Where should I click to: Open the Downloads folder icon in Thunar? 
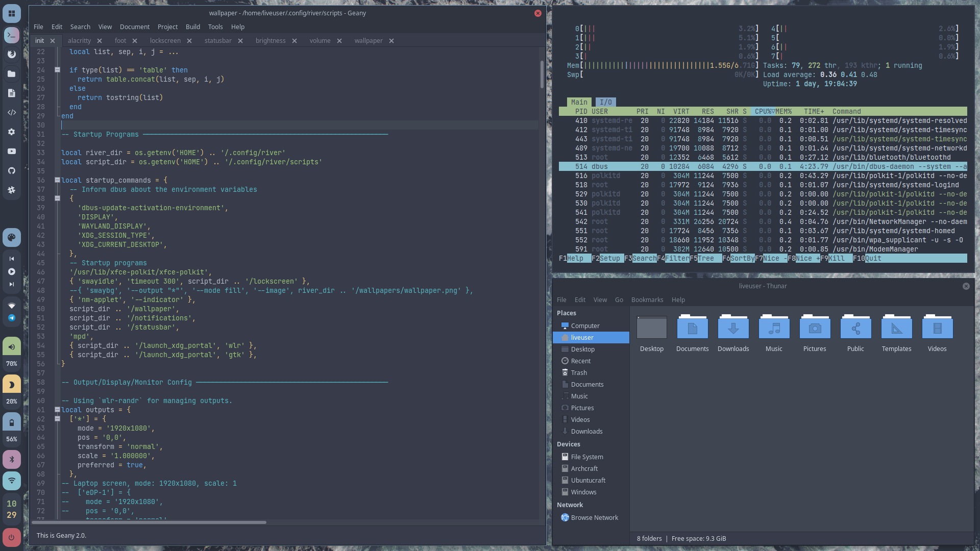pos(733,329)
